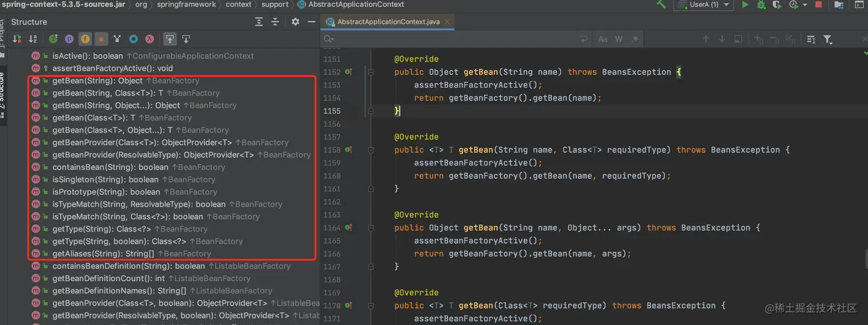Open the Structure side tab
868x325 pixels.
pos(2,95)
